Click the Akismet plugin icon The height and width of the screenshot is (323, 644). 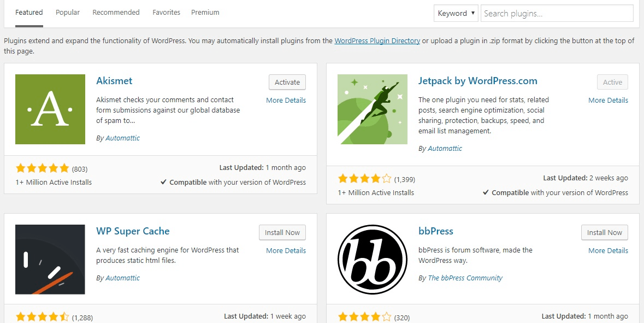tap(50, 109)
